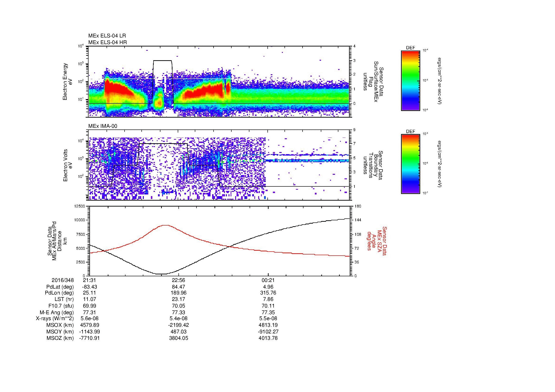Click the 'MSOX (km)' row label
The height and width of the screenshot is (392, 555).
60,325
